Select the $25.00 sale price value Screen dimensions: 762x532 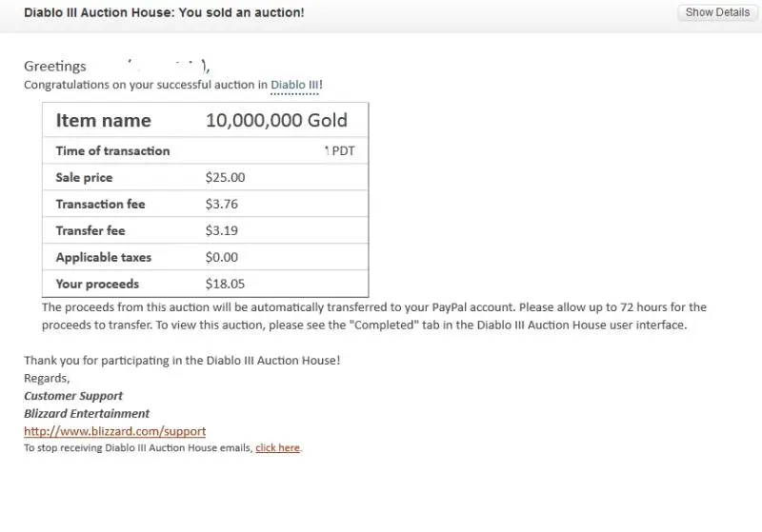point(225,177)
